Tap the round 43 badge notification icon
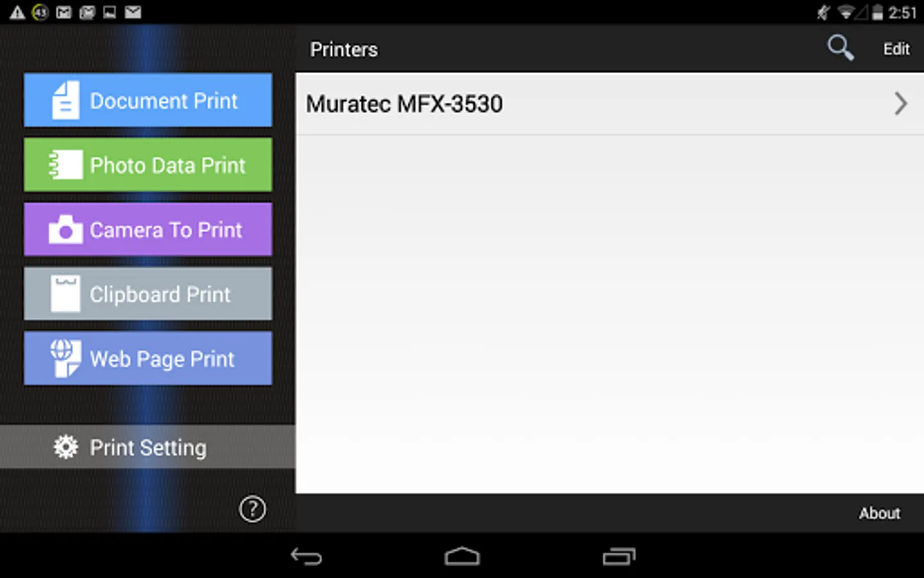The height and width of the screenshot is (578, 924). 40,12
